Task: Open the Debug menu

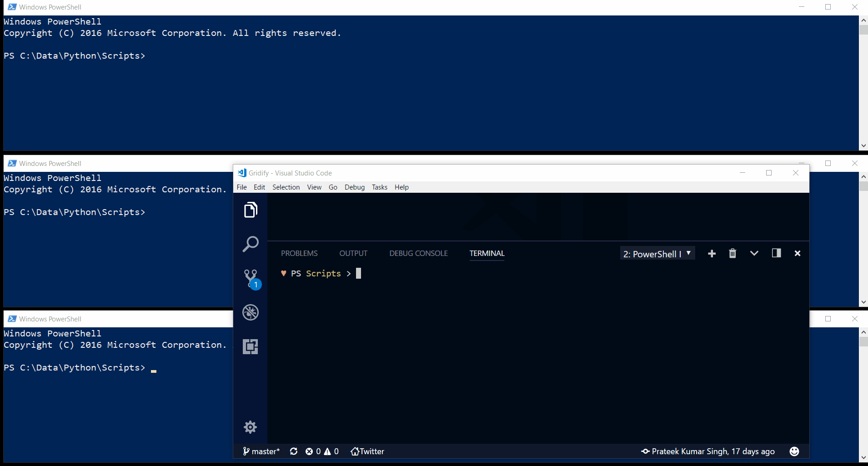Action: pos(355,187)
